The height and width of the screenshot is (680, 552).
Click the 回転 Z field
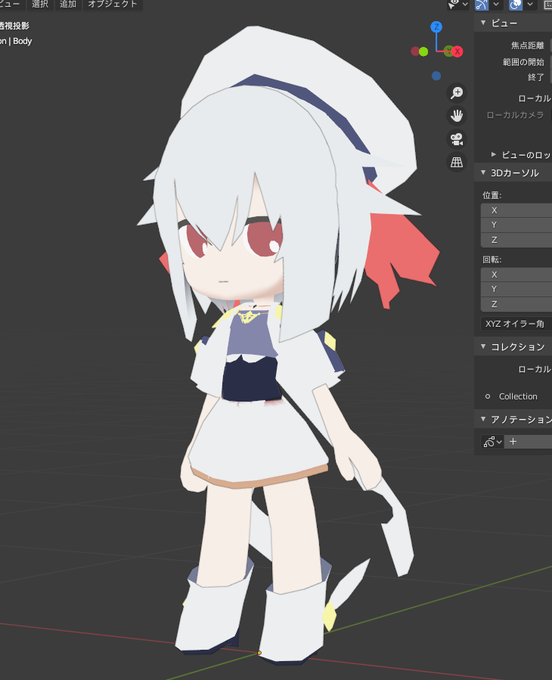pos(516,304)
